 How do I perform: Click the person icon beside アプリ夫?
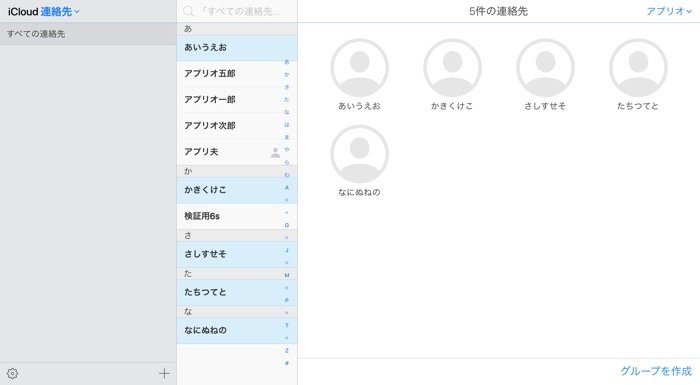[275, 152]
